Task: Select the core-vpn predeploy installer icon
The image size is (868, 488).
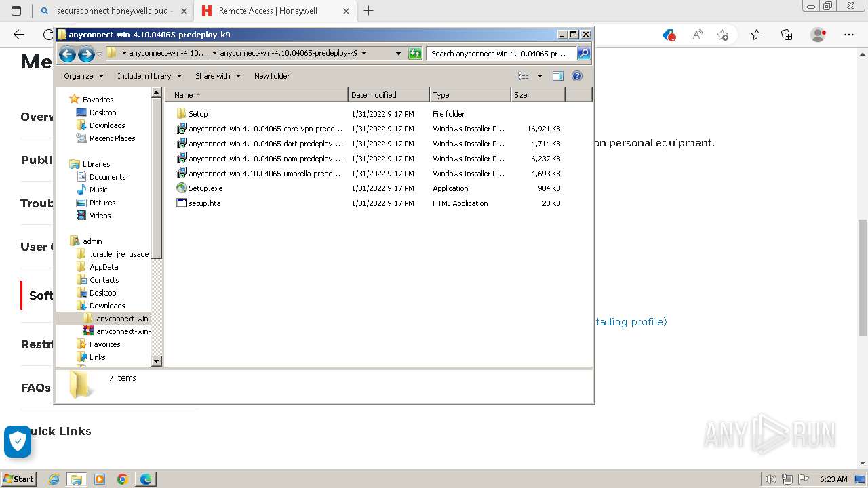Action: tap(181, 129)
